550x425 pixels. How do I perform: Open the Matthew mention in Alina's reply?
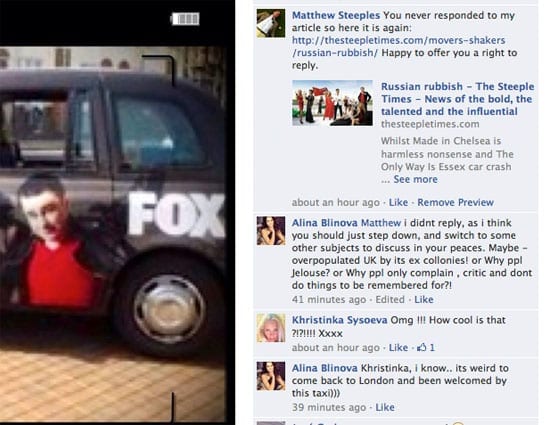click(381, 223)
